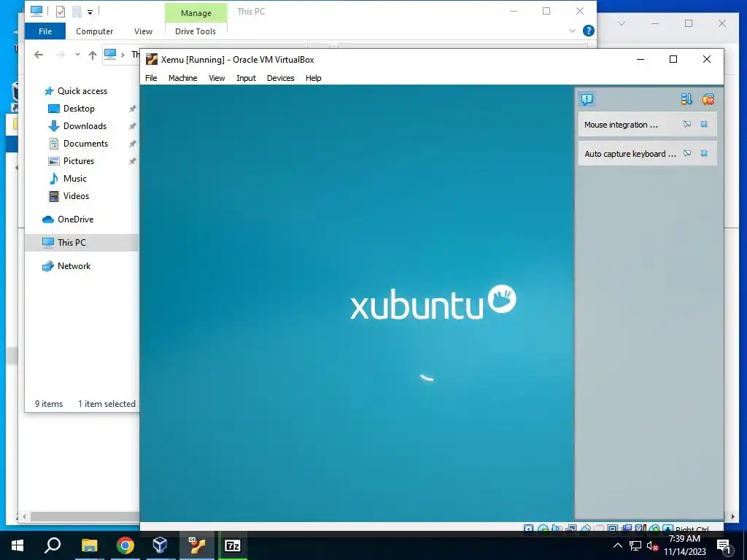Open Windows Search from taskbar
Screen dimensions: 747x560
tap(53, 545)
